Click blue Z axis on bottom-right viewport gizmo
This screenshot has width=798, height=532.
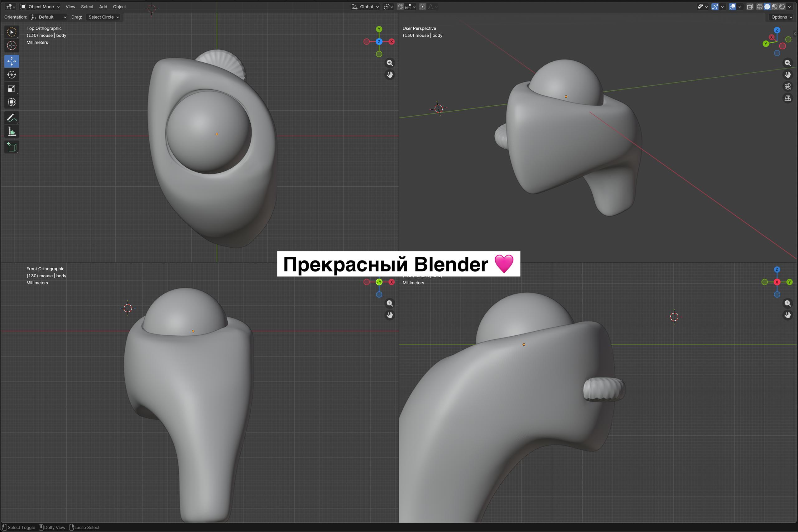click(777, 269)
